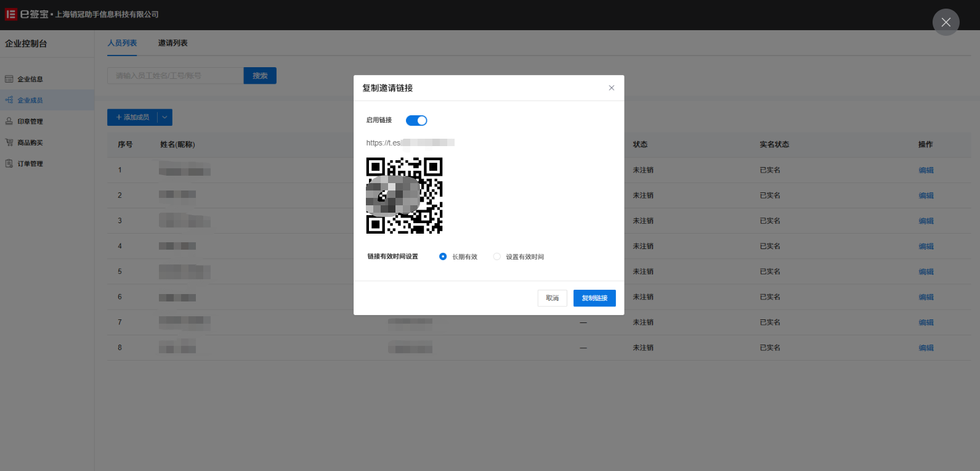
Task: Click the 姓名(昵称) column header
Action: [x=177, y=144]
